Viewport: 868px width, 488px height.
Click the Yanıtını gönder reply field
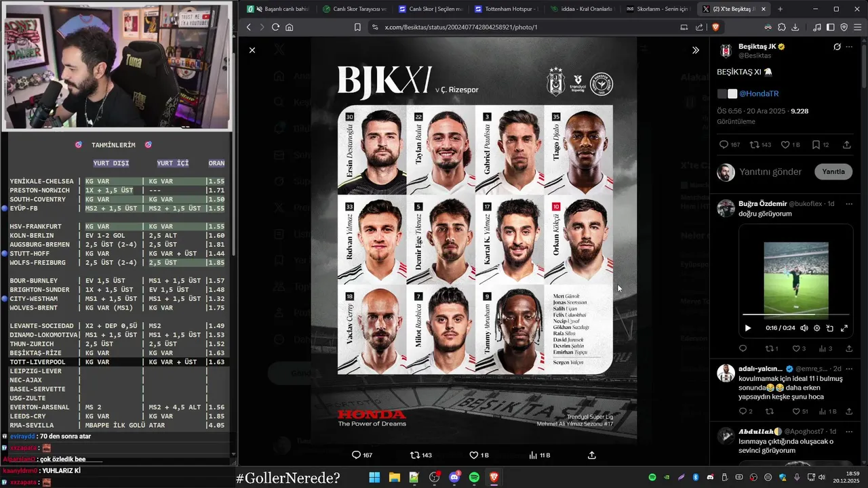click(770, 171)
